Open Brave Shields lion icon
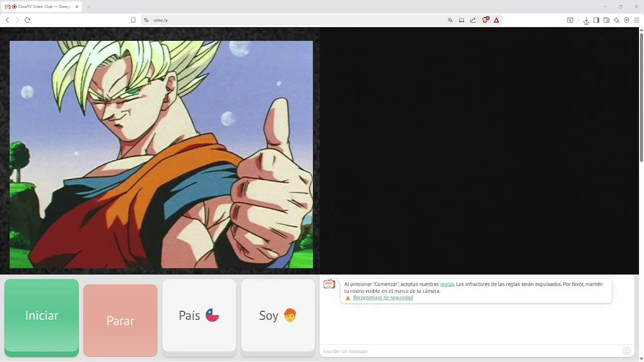 [486, 20]
